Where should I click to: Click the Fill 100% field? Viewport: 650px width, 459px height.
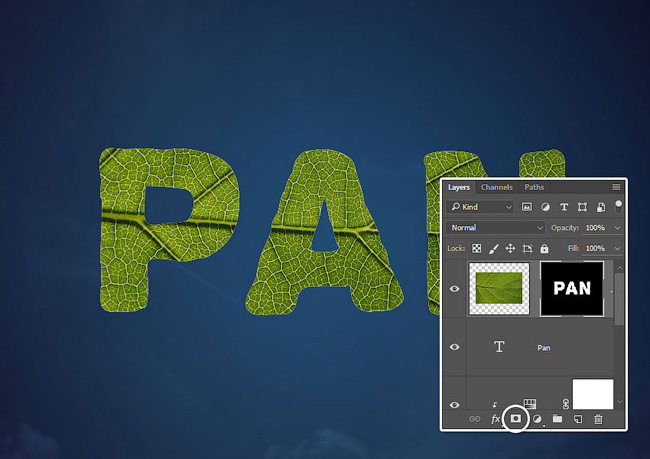pyautogui.click(x=597, y=248)
